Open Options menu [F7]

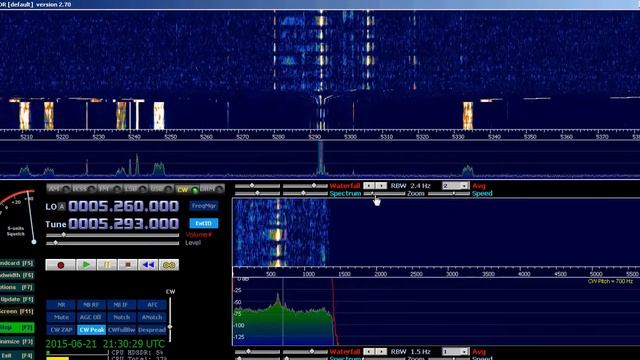point(17,287)
